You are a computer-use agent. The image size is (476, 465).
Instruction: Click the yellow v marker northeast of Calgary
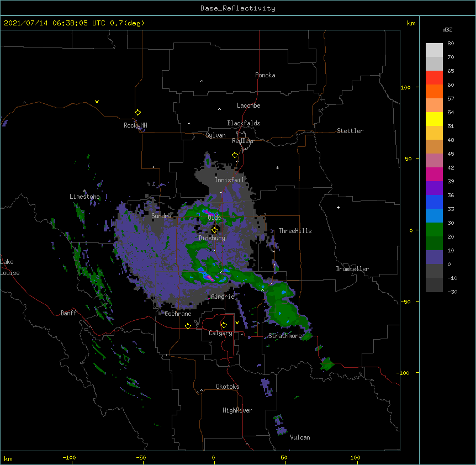pos(237,323)
